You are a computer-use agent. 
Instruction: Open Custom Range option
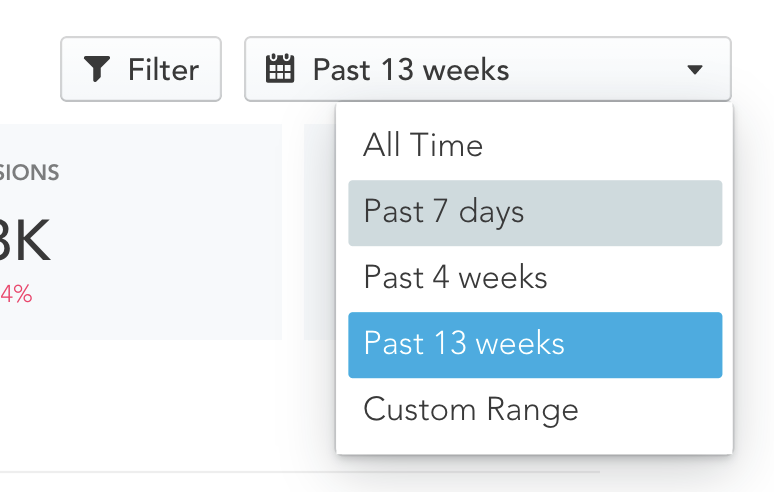[535, 410]
